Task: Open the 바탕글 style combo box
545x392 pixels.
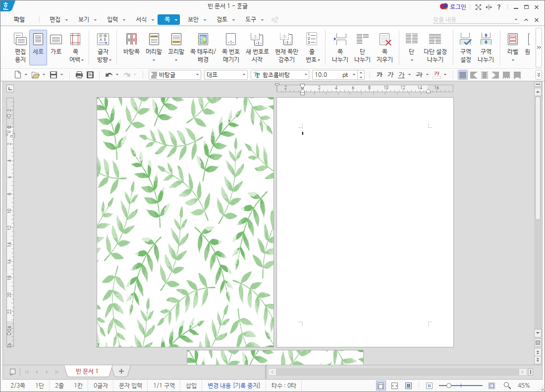Action: tap(175, 75)
